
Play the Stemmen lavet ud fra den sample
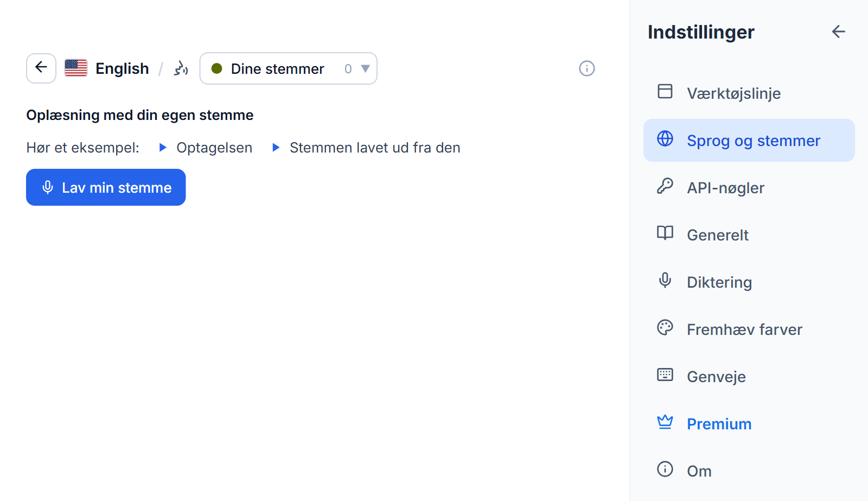[366, 148]
